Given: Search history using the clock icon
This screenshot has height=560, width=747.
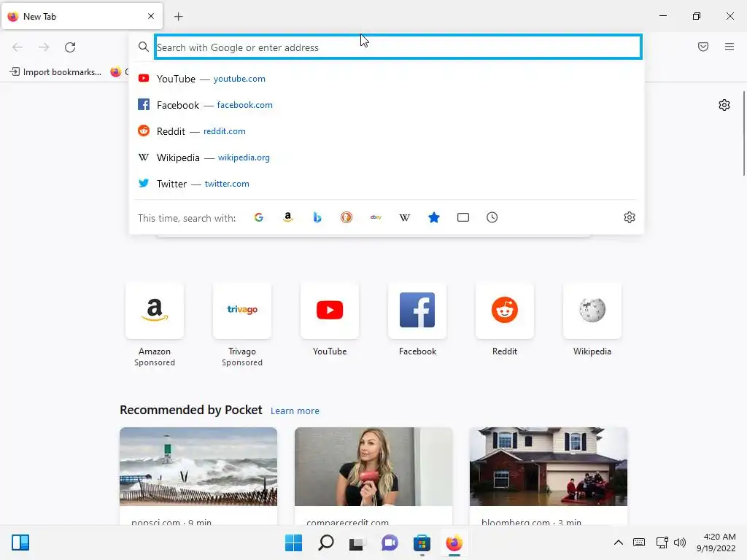Looking at the screenshot, I should (x=492, y=217).
